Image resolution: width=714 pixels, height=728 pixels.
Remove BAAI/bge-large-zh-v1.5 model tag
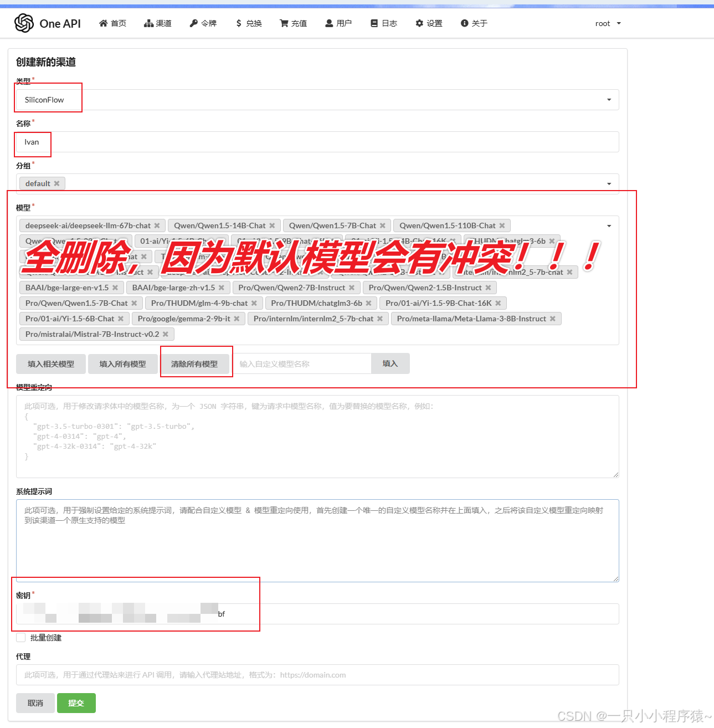pyautogui.click(x=222, y=288)
